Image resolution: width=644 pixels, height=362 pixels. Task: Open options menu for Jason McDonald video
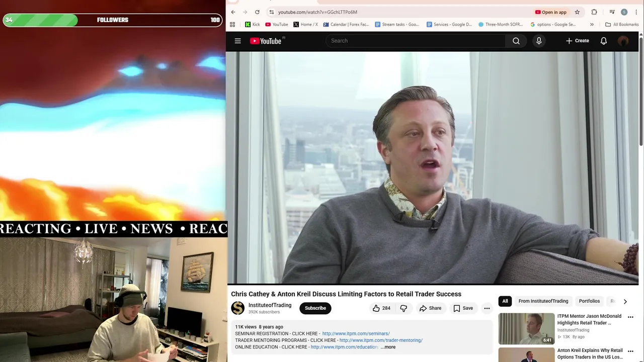point(630,317)
